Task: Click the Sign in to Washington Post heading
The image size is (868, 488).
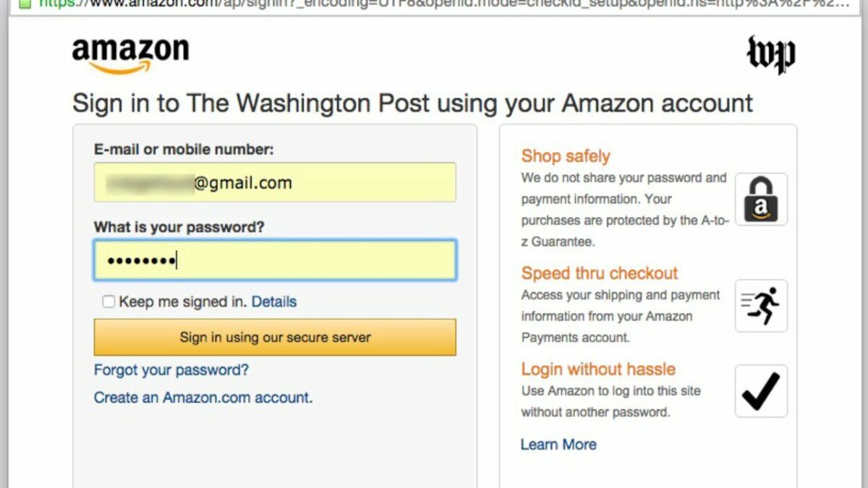Action: (x=412, y=103)
